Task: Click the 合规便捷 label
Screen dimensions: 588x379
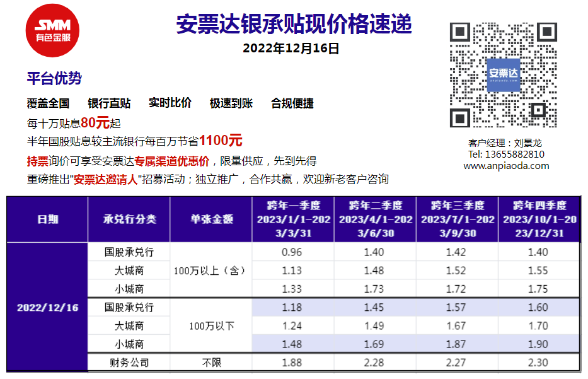Action: click(x=292, y=103)
